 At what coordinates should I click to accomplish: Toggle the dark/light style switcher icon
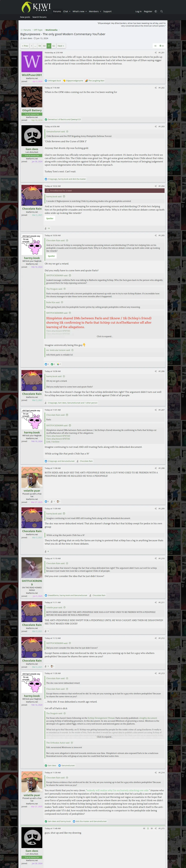156,11
